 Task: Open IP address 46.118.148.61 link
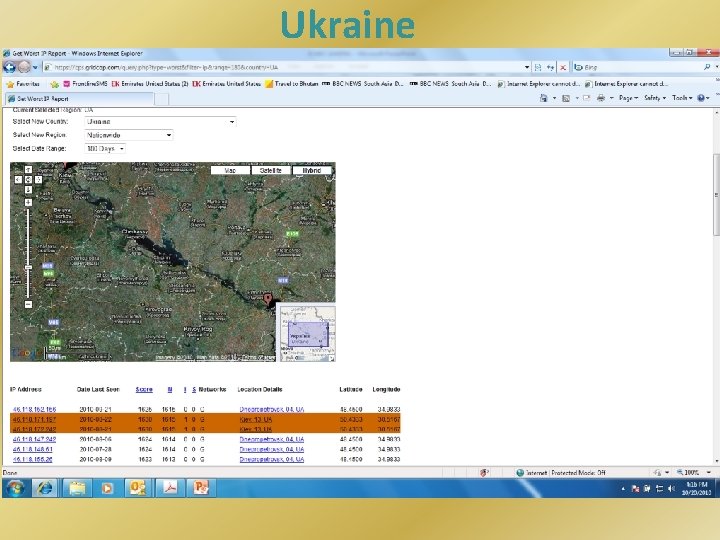[33, 450]
